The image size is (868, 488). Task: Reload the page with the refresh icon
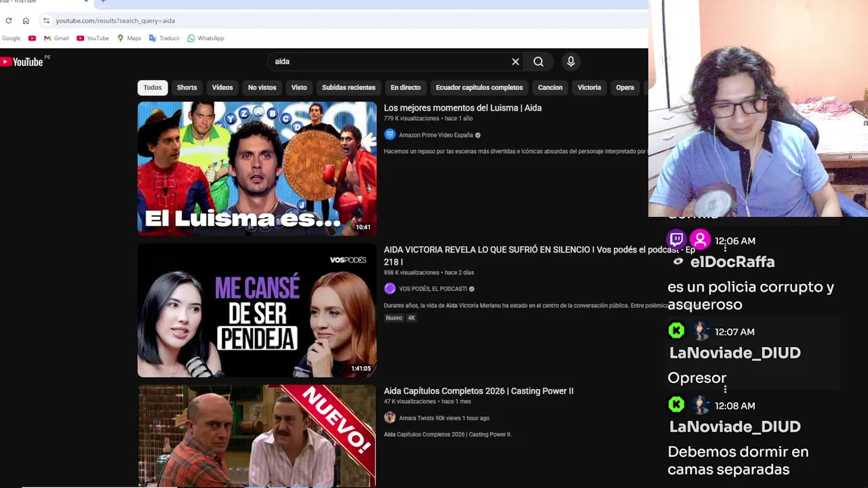click(x=8, y=20)
